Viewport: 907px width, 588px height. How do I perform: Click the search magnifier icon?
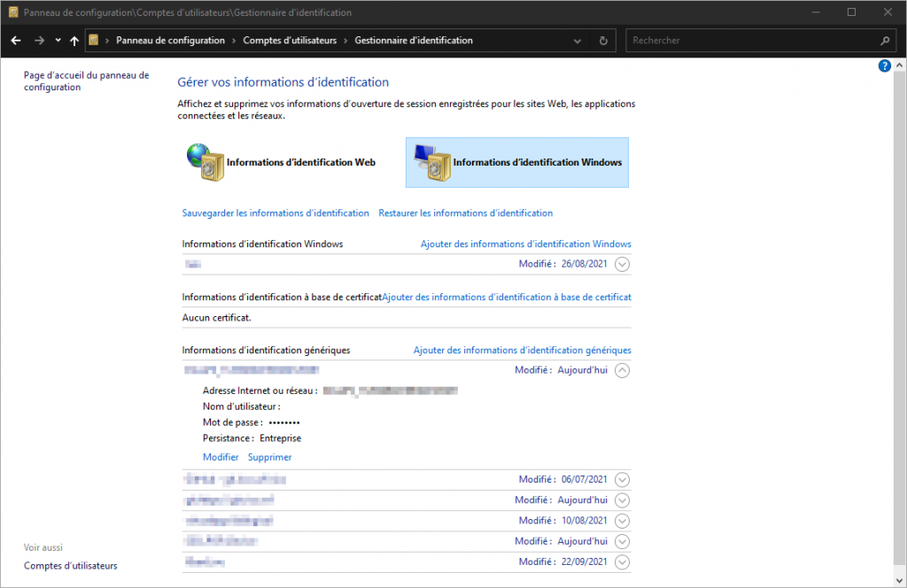[885, 41]
